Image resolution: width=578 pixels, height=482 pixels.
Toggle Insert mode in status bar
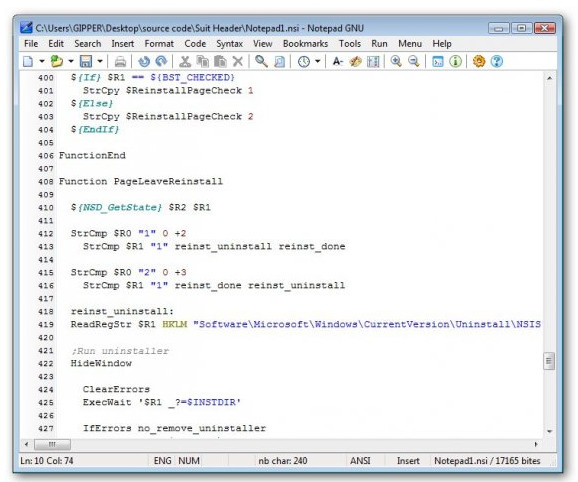(408, 461)
